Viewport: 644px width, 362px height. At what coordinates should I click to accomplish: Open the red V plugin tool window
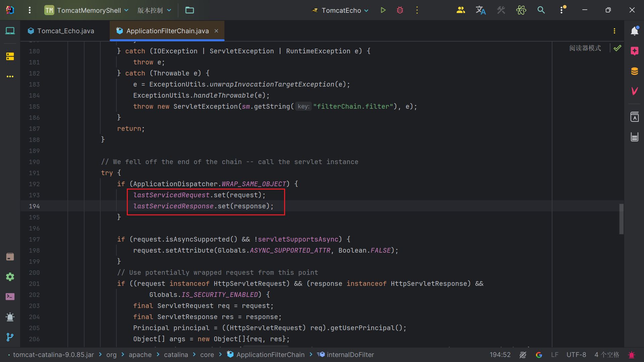click(634, 91)
